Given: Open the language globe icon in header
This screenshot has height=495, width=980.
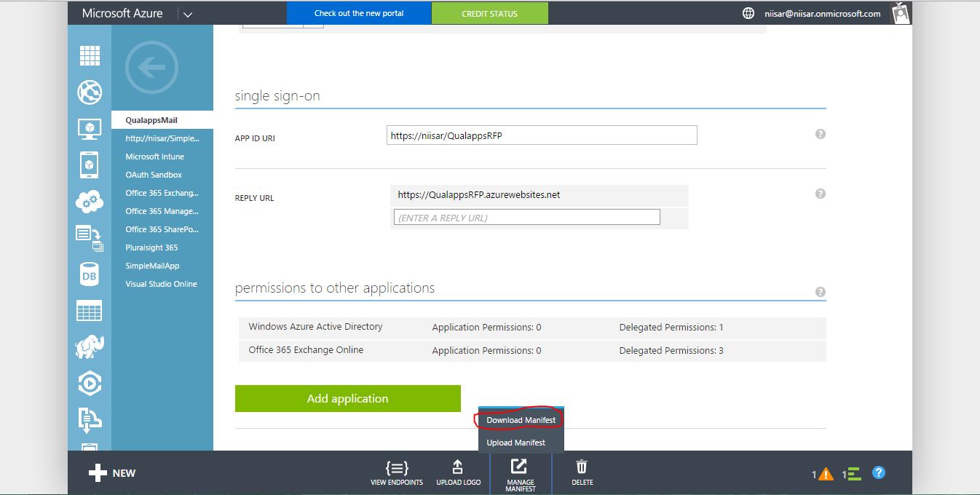Looking at the screenshot, I should [748, 13].
